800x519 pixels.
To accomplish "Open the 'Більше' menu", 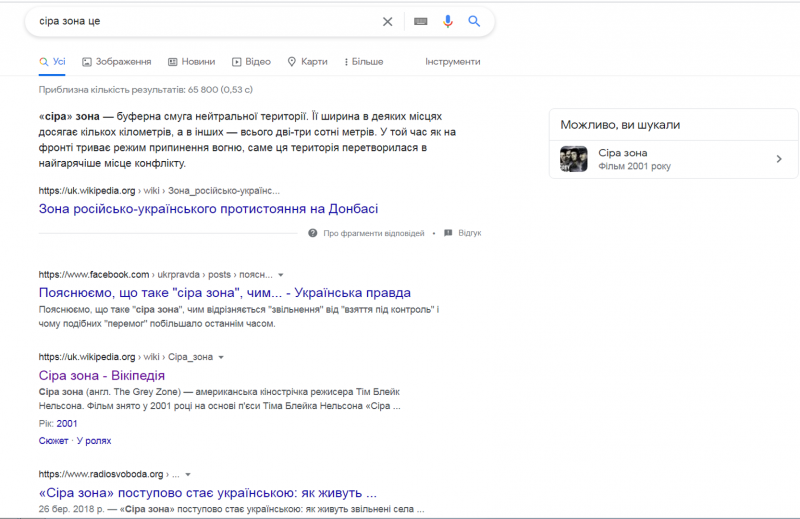I will [364, 62].
